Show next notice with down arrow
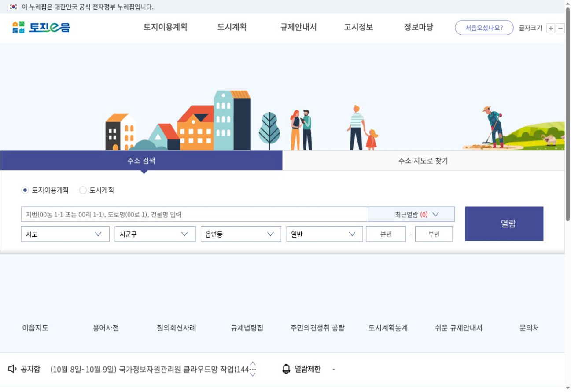The image size is (571, 392). 253,375
